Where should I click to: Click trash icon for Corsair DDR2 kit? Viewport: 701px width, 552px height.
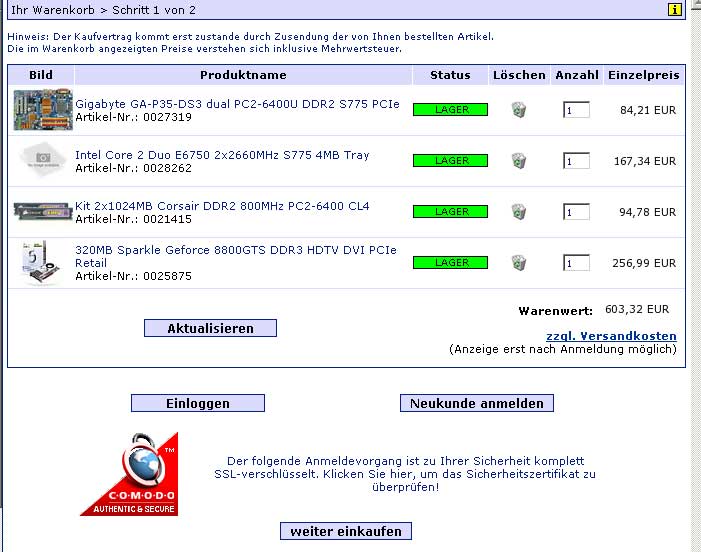(x=519, y=212)
